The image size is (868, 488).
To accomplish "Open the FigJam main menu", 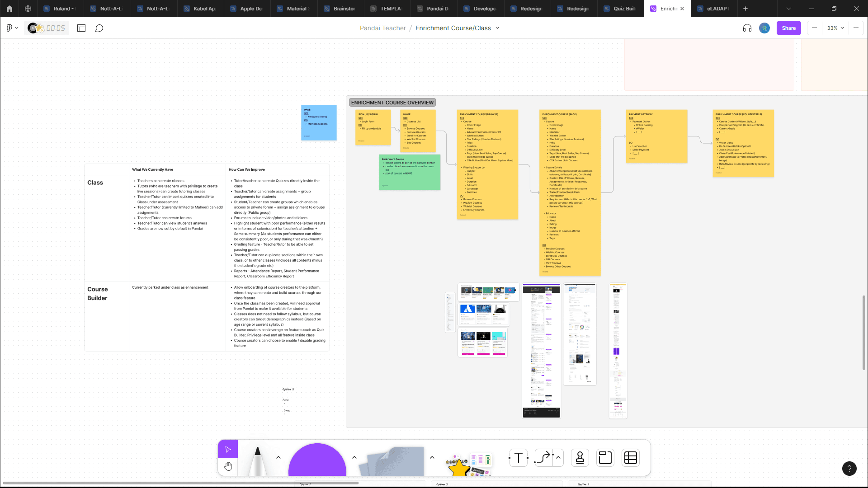I will click(12, 28).
